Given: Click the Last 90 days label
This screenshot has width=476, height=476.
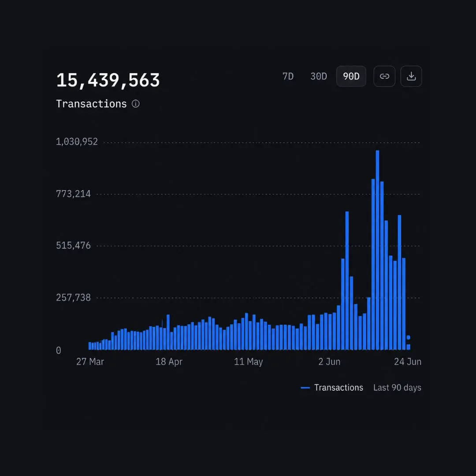Looking at the screenshot, I should [x=397, y=388].
